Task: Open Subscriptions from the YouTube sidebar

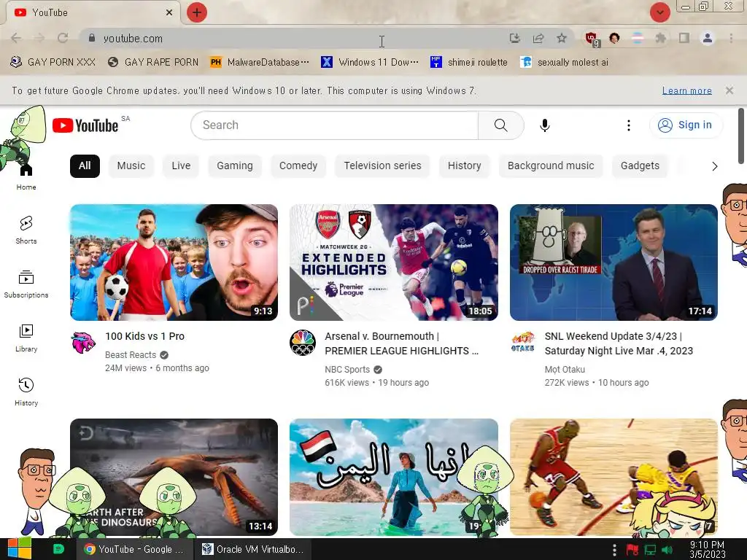Action: click(x=26, y=284)
